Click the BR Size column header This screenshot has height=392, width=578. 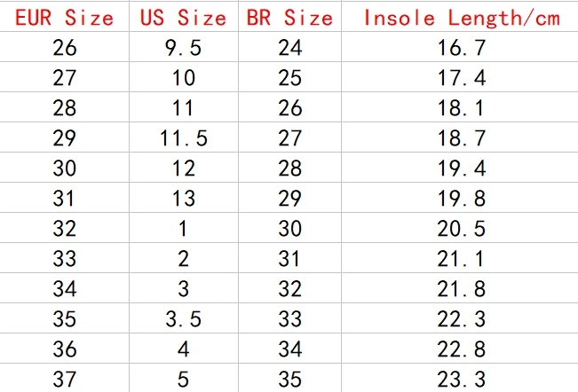click(289, 18)
